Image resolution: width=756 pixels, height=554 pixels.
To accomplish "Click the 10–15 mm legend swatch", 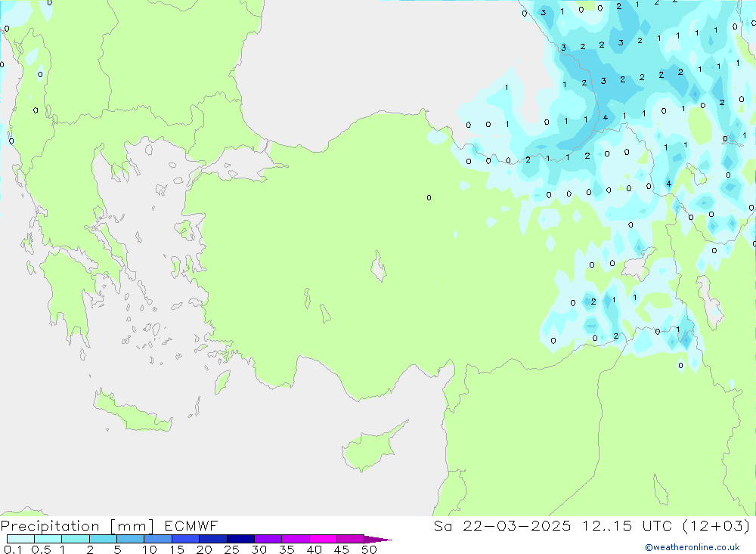I will click(x=158, y=539).
